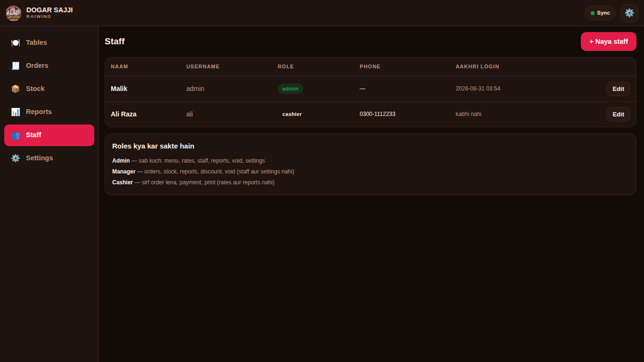The height and width of the screenshot is (362, 644).
Task: Click the Dogar Sajji logo image
Action: [x=14, y=13]
